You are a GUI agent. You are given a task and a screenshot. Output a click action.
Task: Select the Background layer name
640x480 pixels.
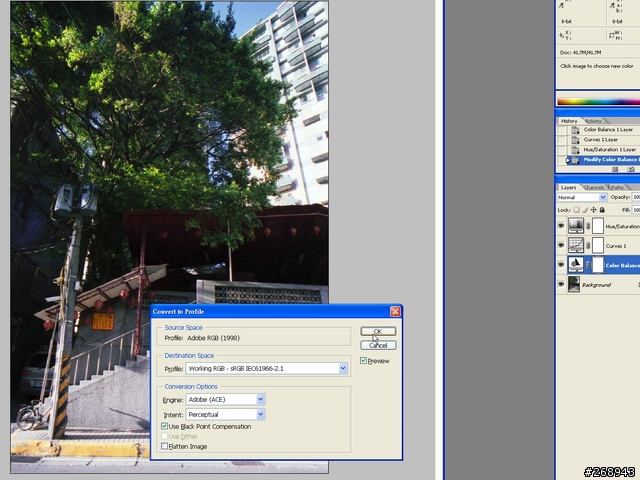(596, 285)
